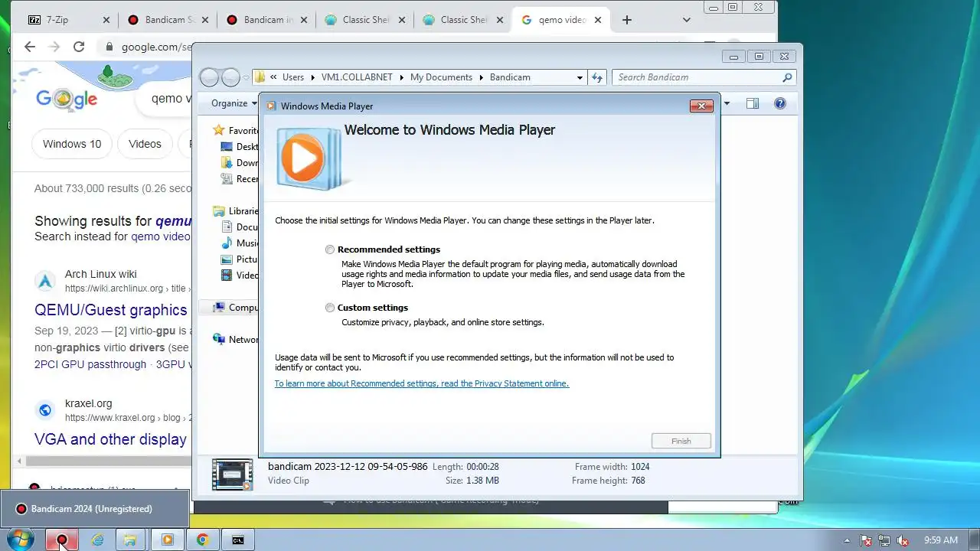Switch to Chrome via taskbar icon

coord(202,540)
